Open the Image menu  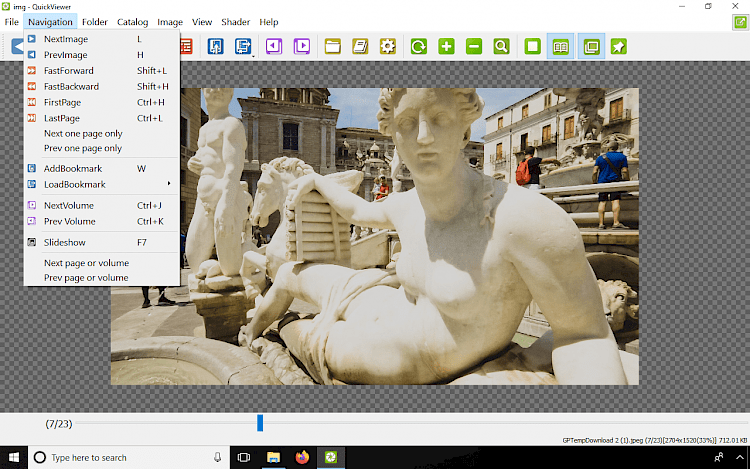170,22
